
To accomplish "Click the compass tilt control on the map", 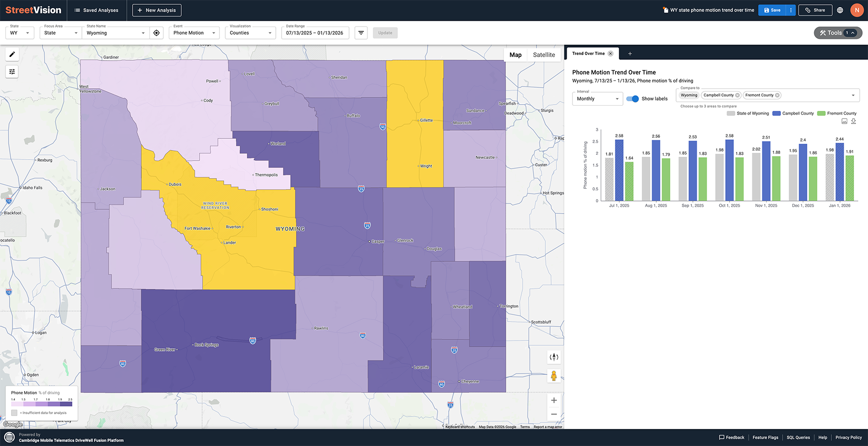I will click(554, 357).
